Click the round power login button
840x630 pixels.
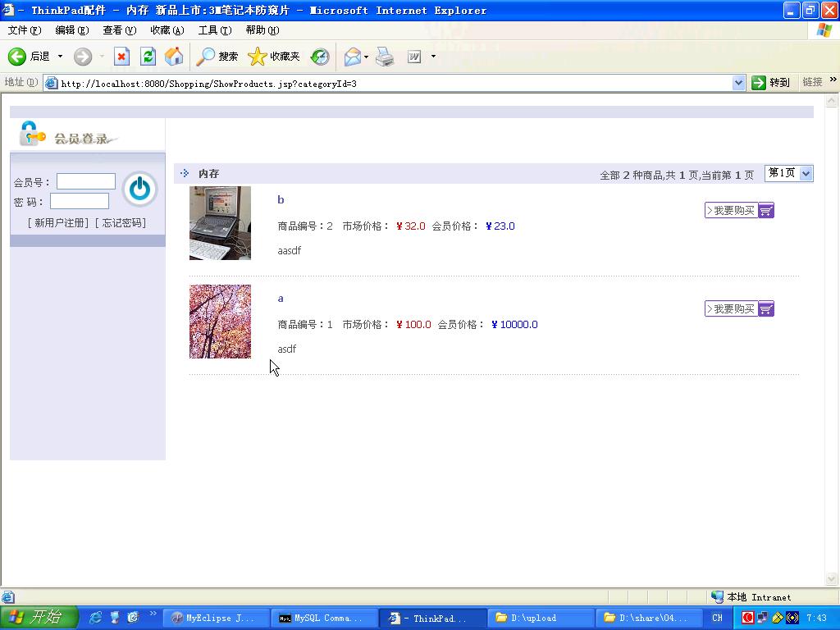pyautogui.click(x=139, y=189)
